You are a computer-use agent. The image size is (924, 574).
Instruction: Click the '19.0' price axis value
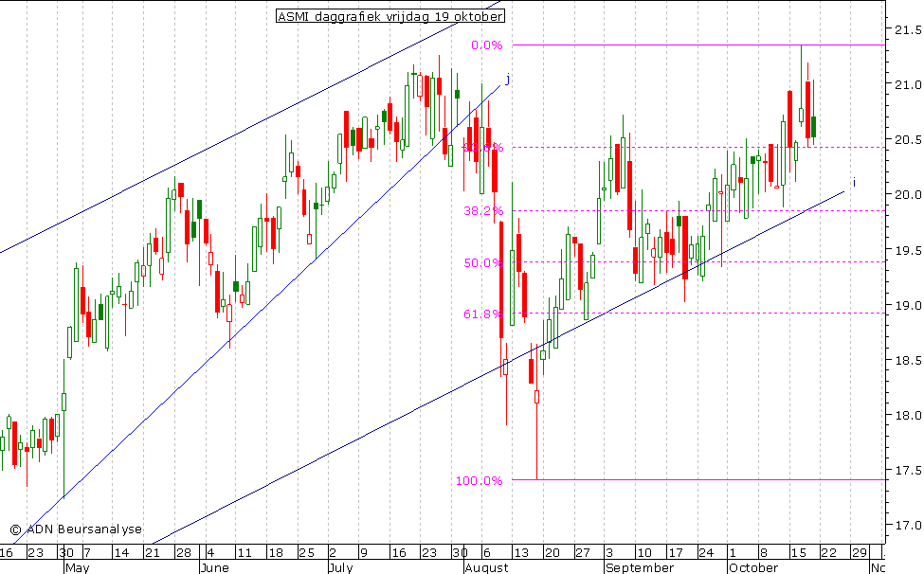coord(908,305)
